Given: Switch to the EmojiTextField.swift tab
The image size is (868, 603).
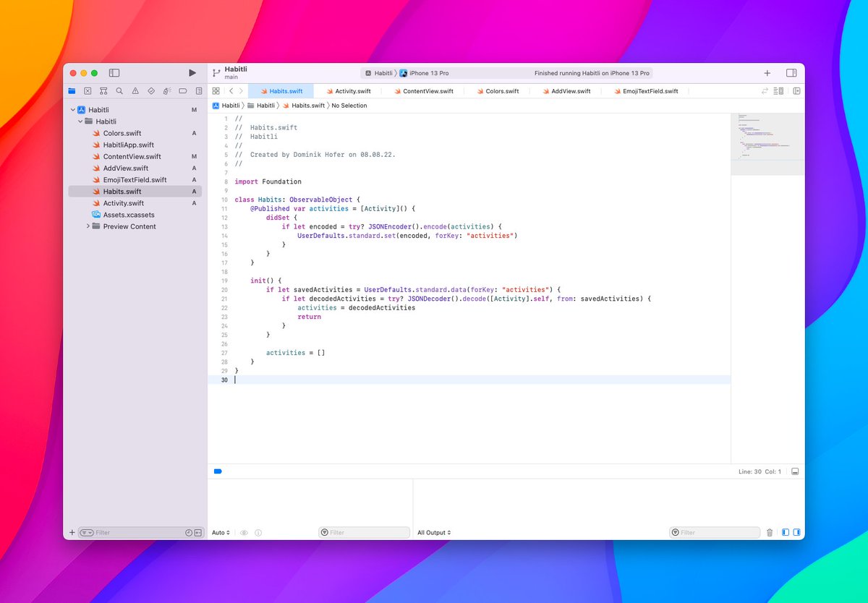Looking at the screenshot, I should coord(650,91).
